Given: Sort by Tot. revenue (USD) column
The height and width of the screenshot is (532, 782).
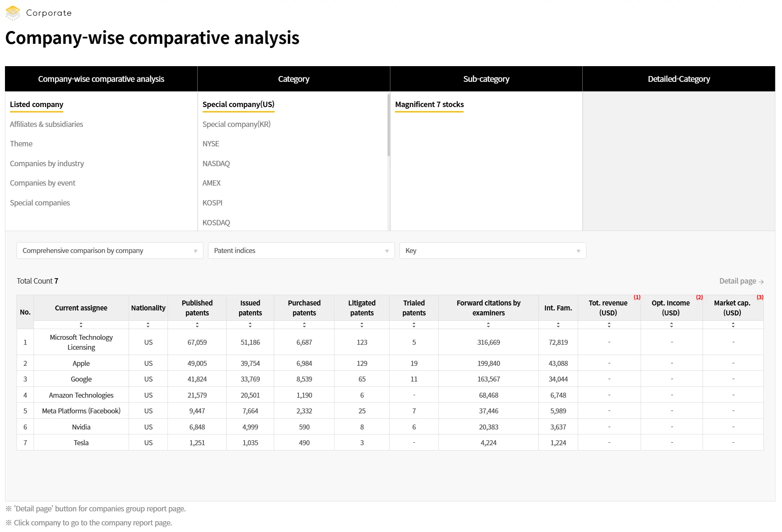Looking at the screenshot, I should click(x=609, y=325).
